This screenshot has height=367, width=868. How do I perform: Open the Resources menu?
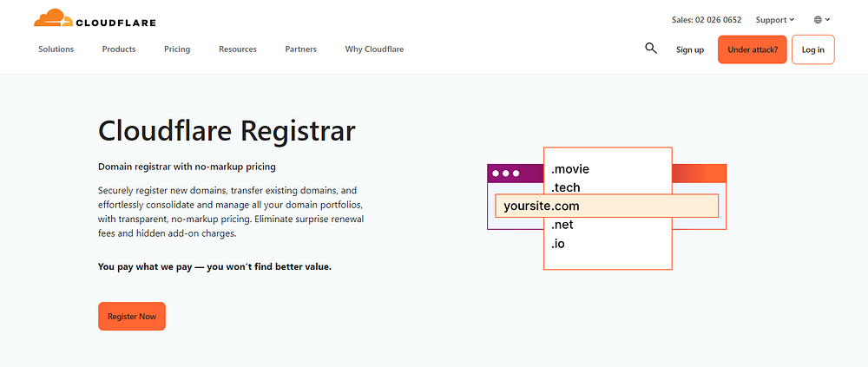pyautogui.click(x=238, y=49)
